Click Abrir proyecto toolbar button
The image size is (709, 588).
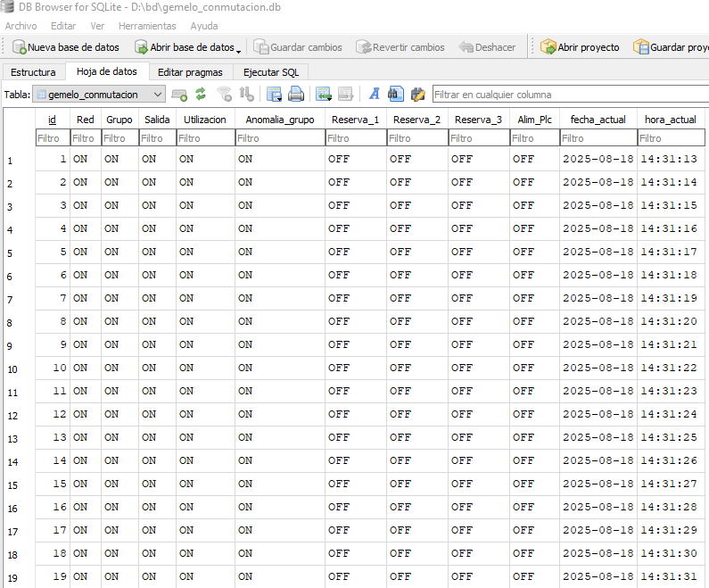[580, 47]
